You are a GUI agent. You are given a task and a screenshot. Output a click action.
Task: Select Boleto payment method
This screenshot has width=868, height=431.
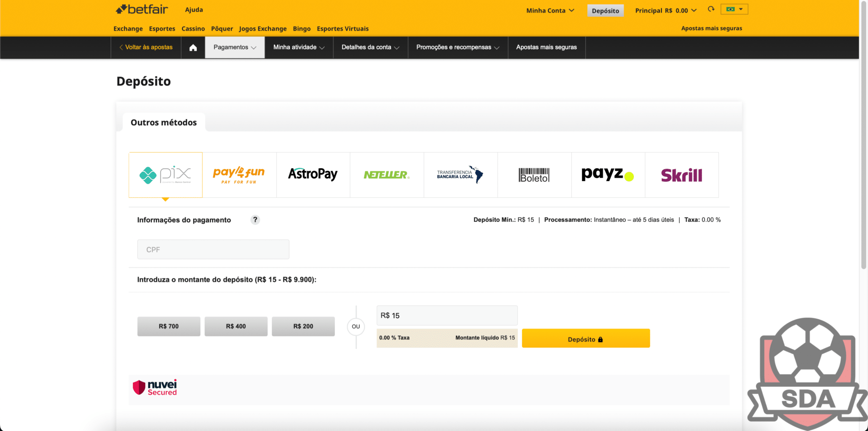coord(534,175)
